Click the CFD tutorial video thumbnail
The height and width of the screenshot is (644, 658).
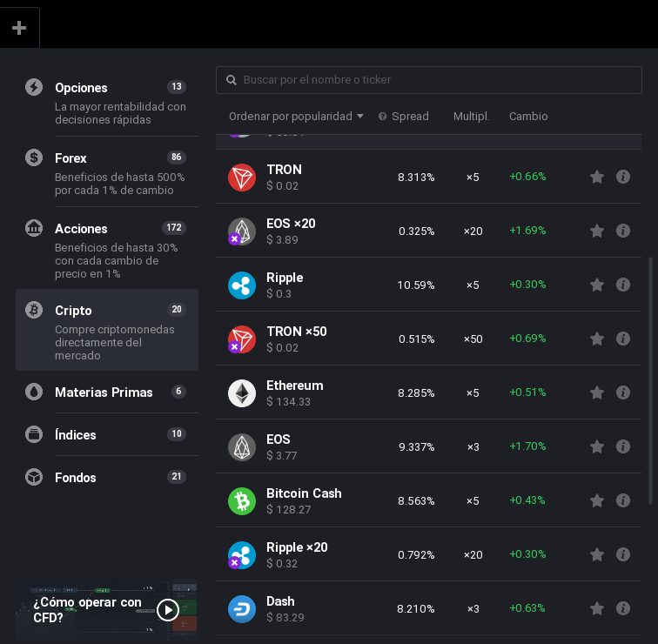coord(106,610)
